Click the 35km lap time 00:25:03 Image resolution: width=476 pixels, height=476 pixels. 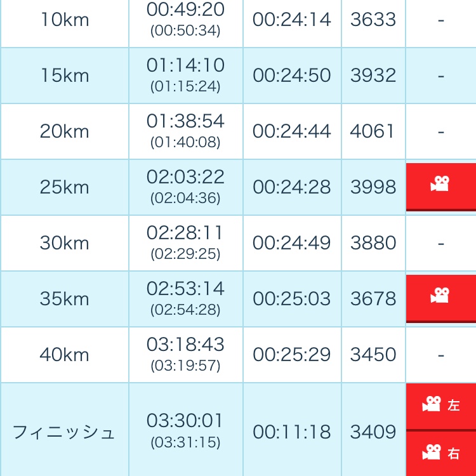coord(292,298)
